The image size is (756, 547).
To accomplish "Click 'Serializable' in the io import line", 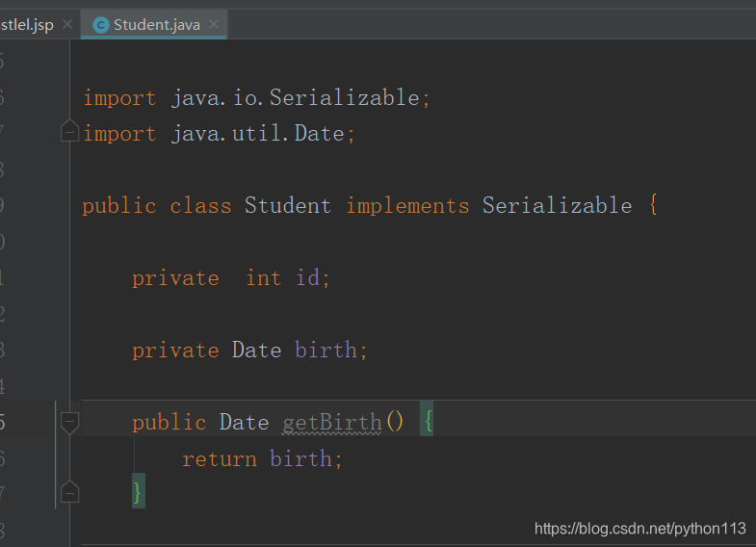I will point(344,98).
